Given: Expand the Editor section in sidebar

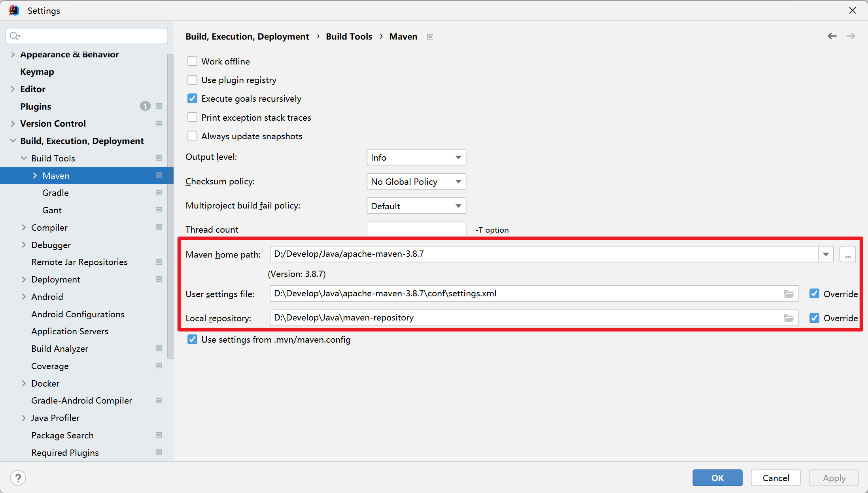Looking at the screenshot, I should click(x=13, y=88).
